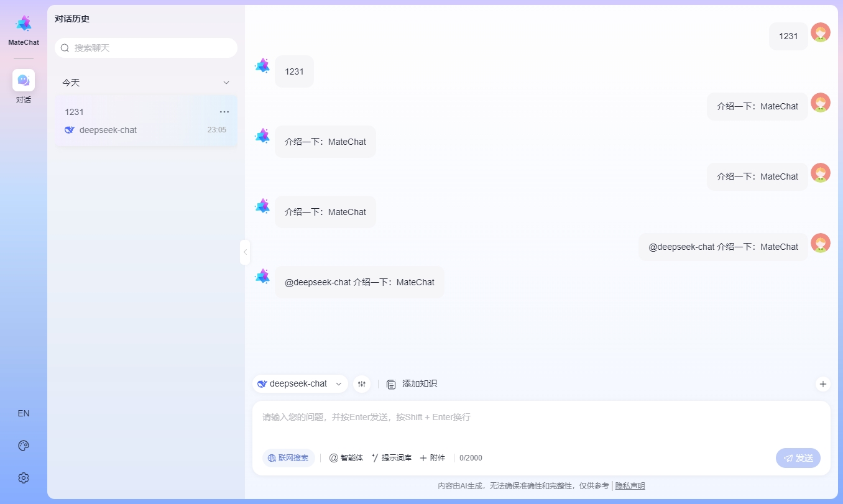Click the user avatar beside second 介绍一下 message

[821, 173]
